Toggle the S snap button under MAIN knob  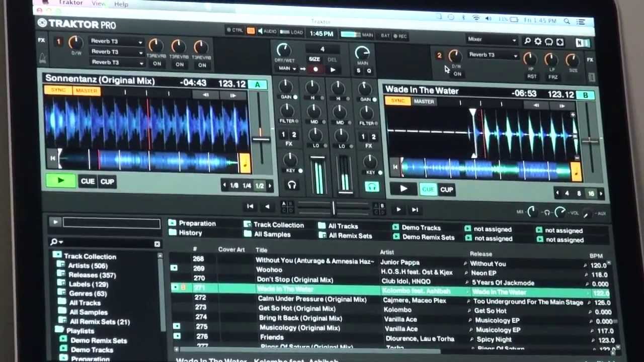[x=359, y=71]
